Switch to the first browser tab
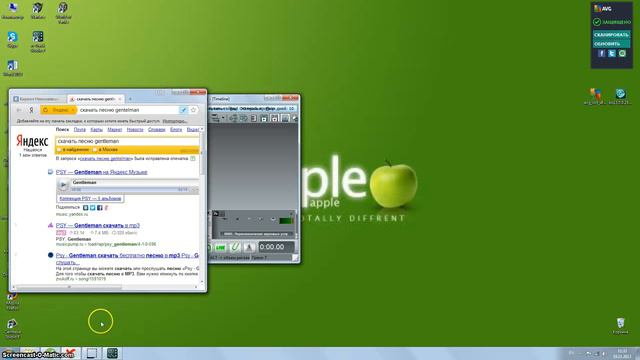 [x=38, y=99]
